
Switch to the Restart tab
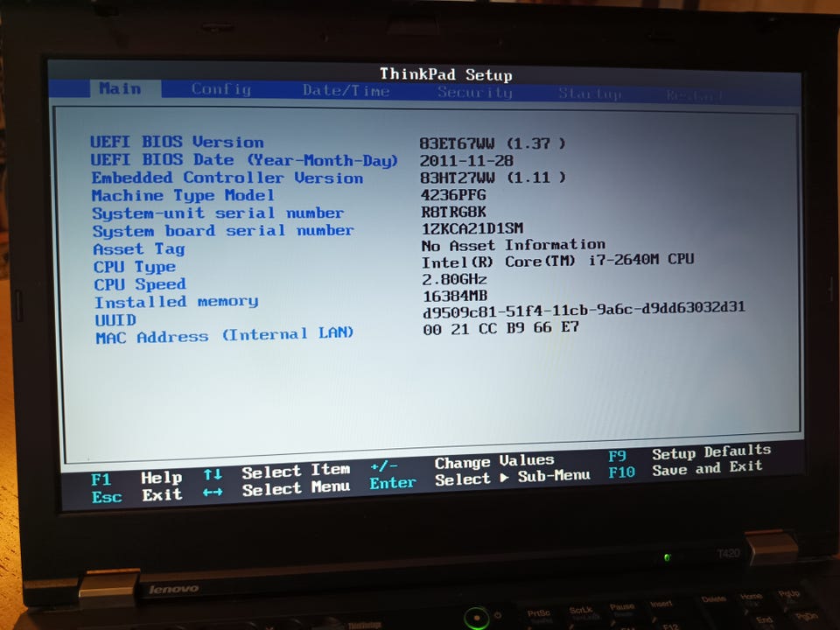(x=694, y=95)
